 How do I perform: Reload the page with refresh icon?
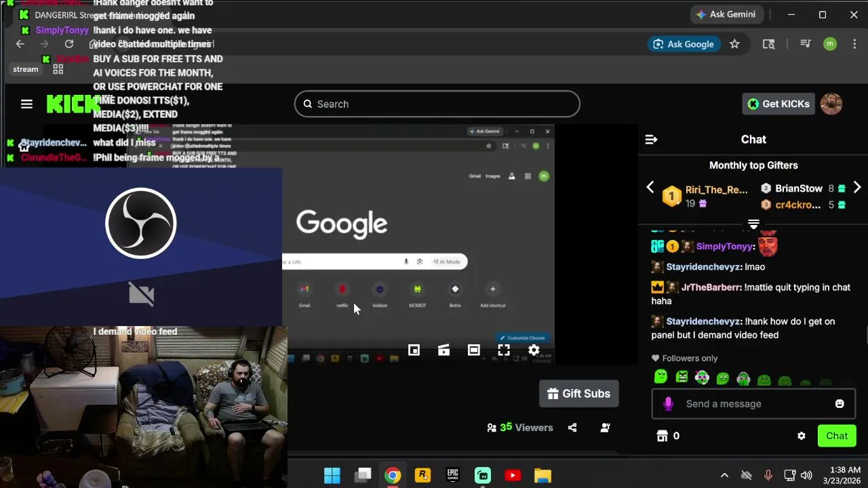tap(68, 44)
